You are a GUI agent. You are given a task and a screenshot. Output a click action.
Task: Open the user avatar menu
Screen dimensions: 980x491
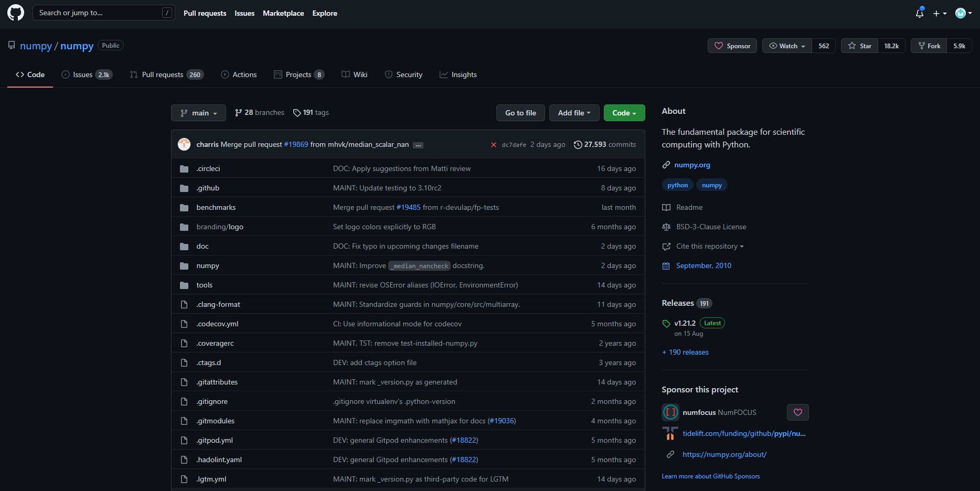tap(963, 13)
